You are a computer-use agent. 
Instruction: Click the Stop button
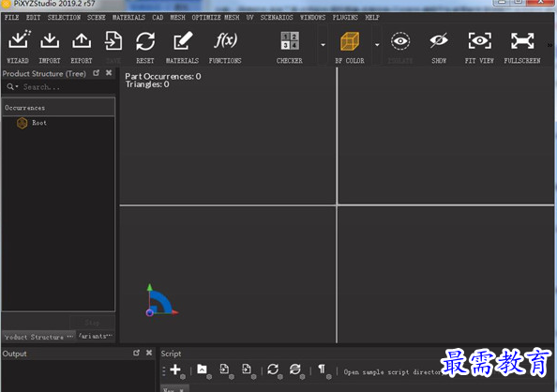tap(92, 323)
